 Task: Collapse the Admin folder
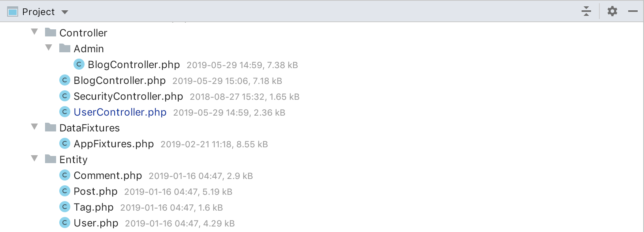pyautogui.click(x=49, y=48)
